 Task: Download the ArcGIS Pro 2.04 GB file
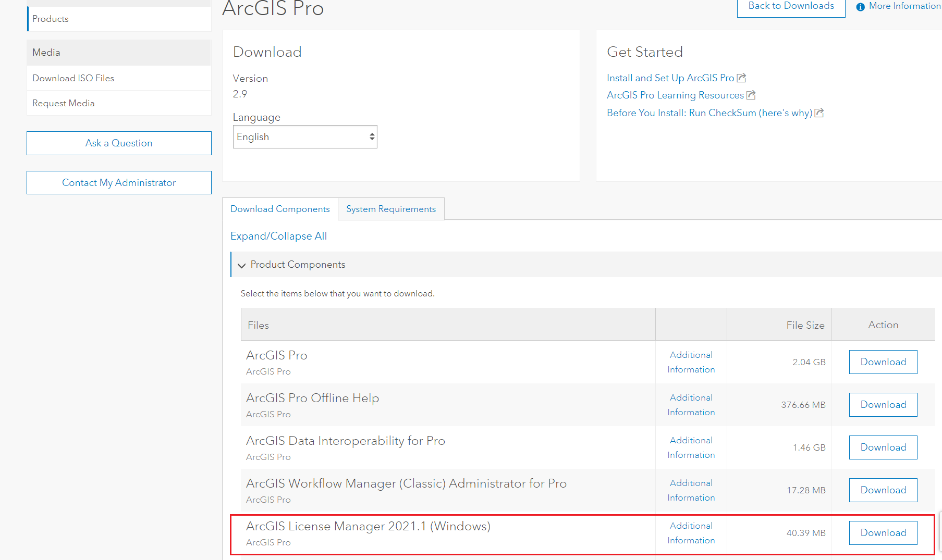coord(883,362)
